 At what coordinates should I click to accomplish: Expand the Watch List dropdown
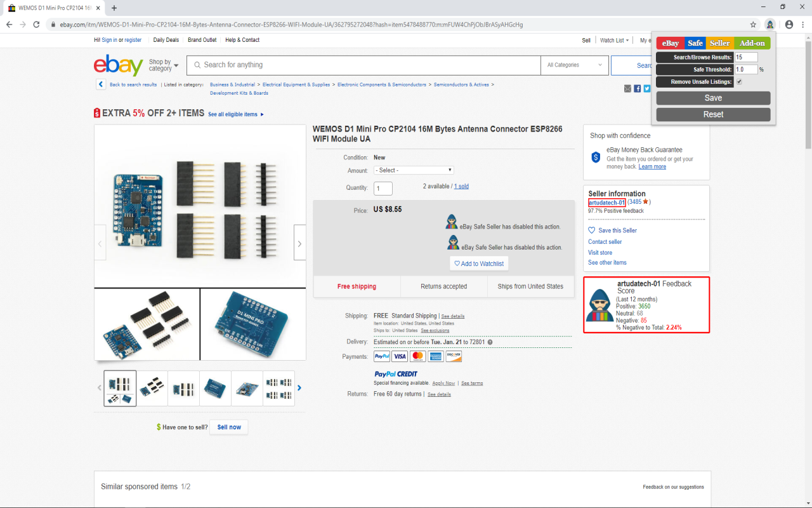point(614,40)
